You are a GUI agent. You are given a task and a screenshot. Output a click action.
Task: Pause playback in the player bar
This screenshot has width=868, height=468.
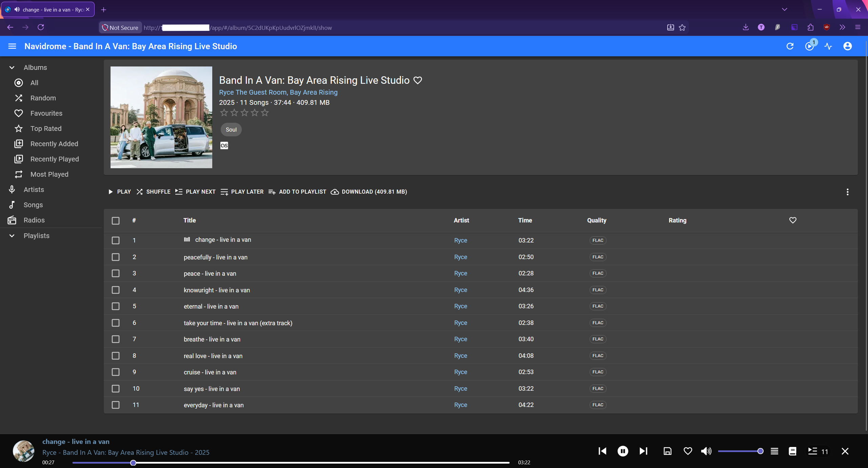point(623,451)
